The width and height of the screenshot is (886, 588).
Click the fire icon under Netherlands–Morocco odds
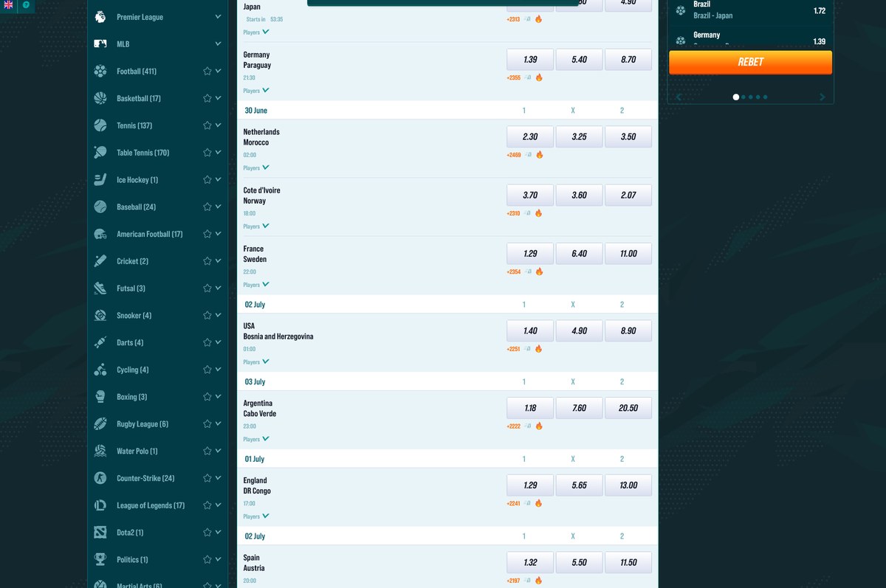point(539,155)
